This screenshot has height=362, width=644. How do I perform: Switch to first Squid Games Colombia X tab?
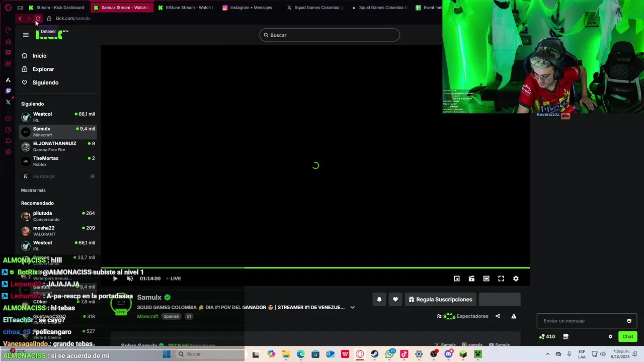[314, 8]
